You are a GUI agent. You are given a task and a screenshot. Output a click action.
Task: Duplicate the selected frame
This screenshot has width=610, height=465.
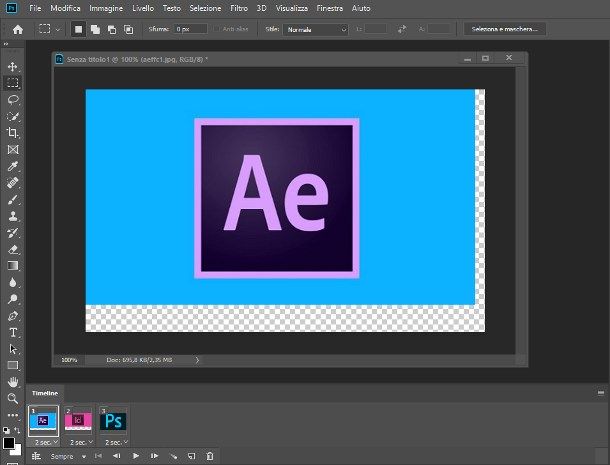pos(191,456)
